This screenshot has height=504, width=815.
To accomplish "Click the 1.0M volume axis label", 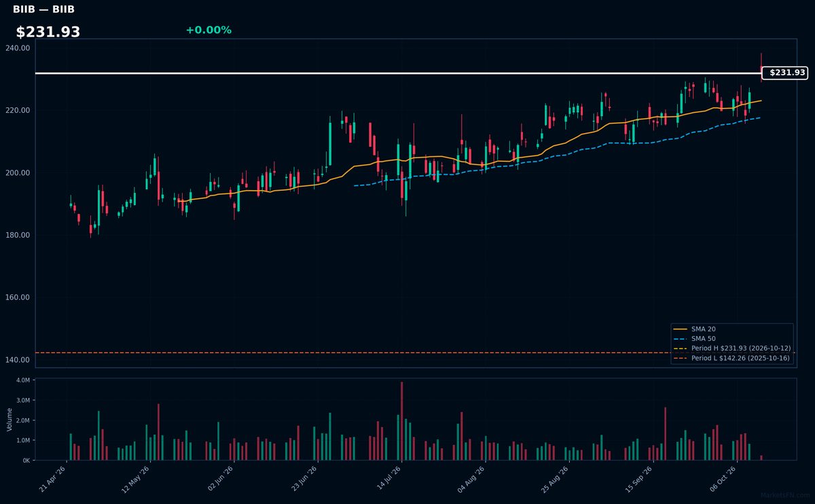I will pyautogui.click(x=23, y=440).
